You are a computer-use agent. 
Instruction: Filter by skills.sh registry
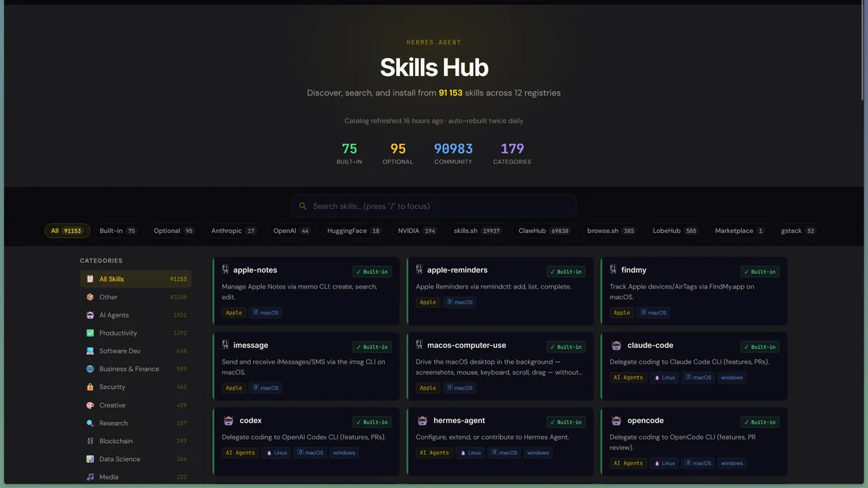coord(477,231)
